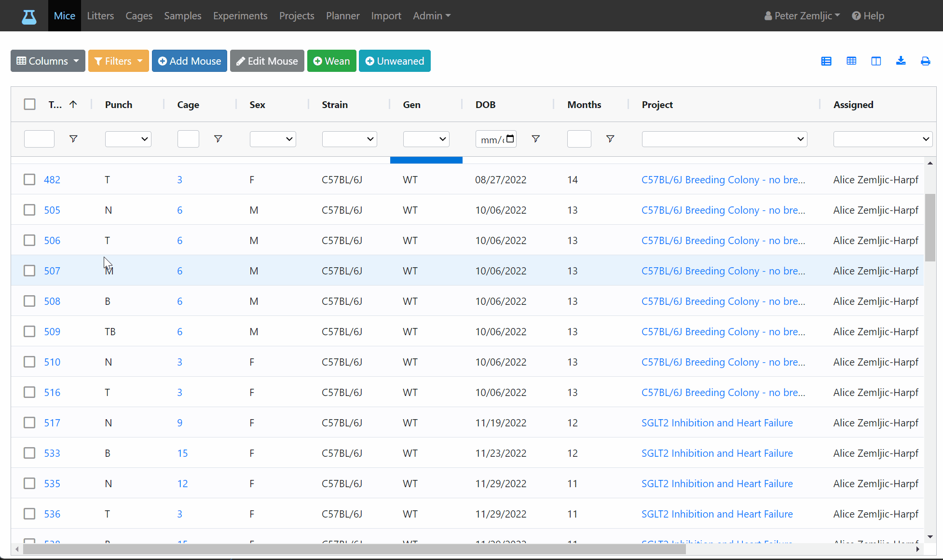Click the Add Mouse button
943x560 pixels.
190,61
